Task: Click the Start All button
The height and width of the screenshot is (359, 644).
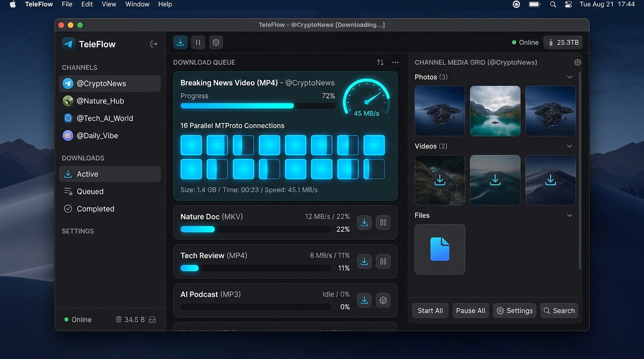Action: pyautogui.click(x=430, y=311)
